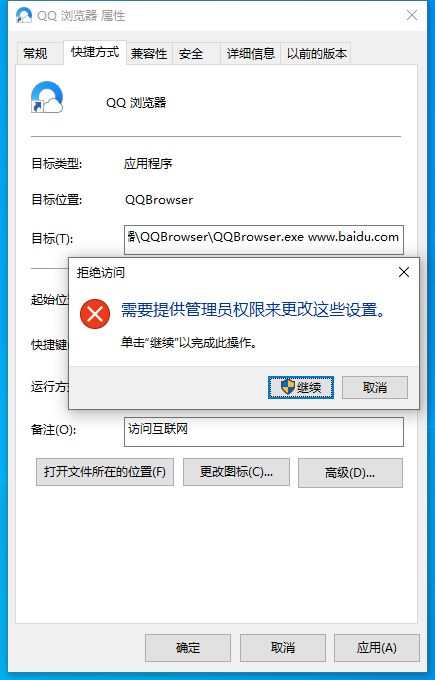Open the 更改图标(C)... dialog
Viewport: 435px width, 680px height.
236,472
